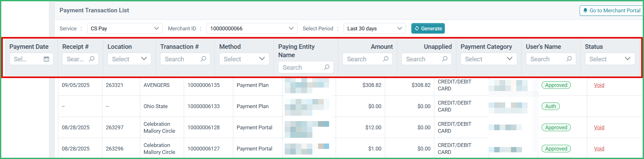Open the Select Period dropdown
644x159 pixels.
pos(374,28)
